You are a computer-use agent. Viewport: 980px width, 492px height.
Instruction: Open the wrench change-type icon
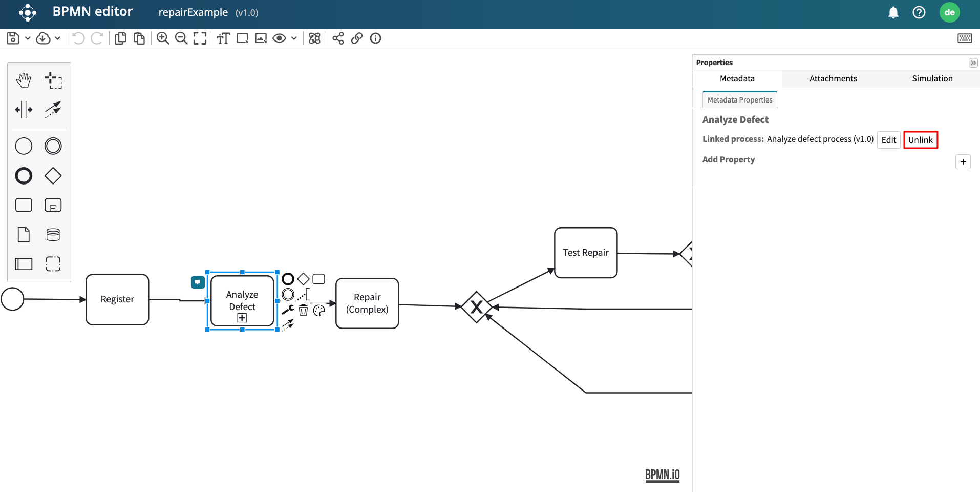[288, 310]
